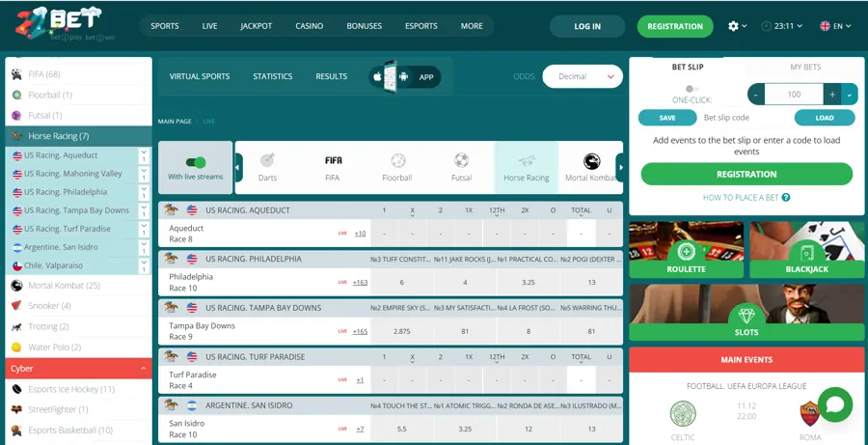Click Water Polo (2) in sidebar
Image resolution: width=868 pixels, height=445 pixels.
(x=79, y=347)
